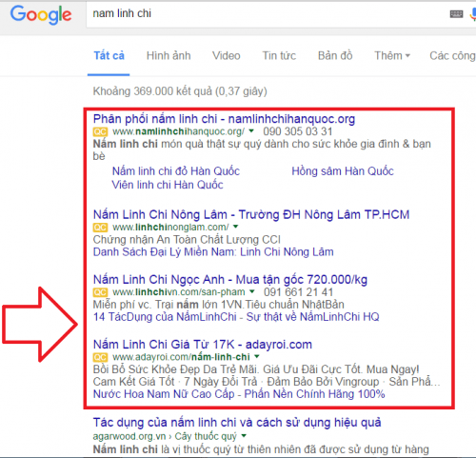Open the Bản đồ tab
The height and width of the screenshot is (458, 476).
335,56
